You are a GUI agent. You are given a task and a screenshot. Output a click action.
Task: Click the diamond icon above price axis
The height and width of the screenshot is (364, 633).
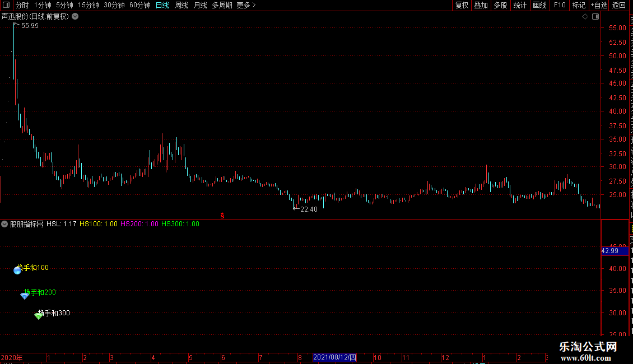(x=585, y=17)
